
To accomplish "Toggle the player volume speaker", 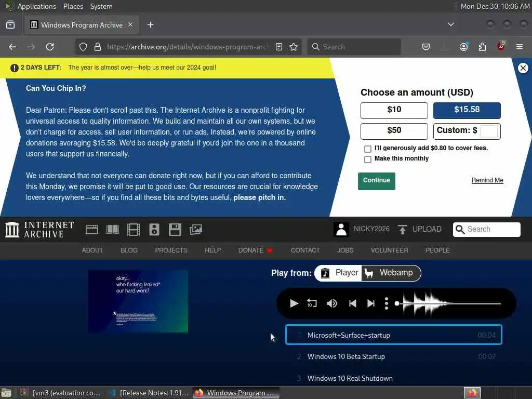I will click(x=332, y=303).
